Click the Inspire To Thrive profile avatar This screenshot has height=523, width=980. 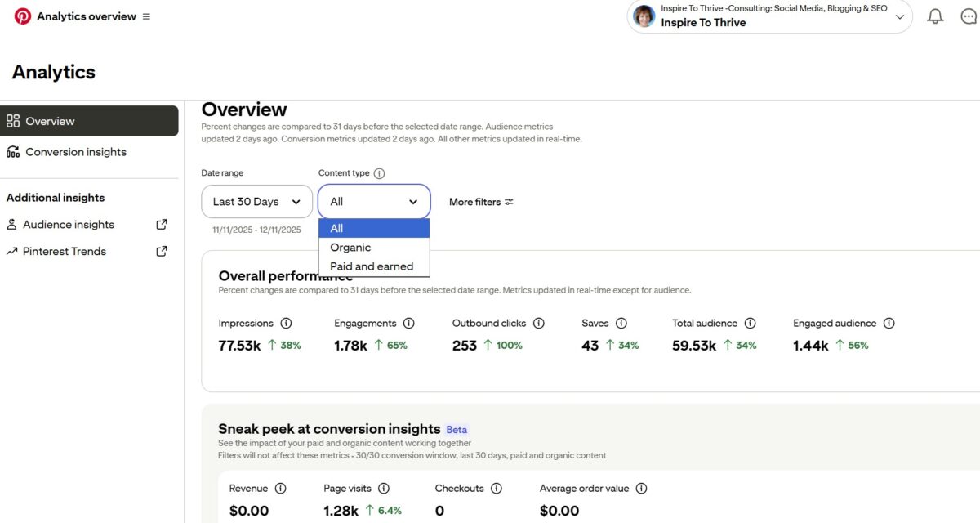click(644, 16)
